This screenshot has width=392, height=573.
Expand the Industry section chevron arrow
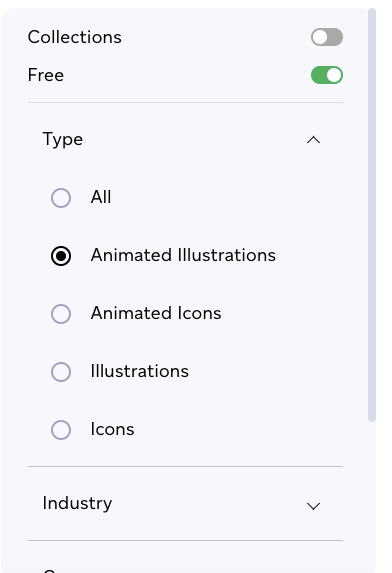313,506
